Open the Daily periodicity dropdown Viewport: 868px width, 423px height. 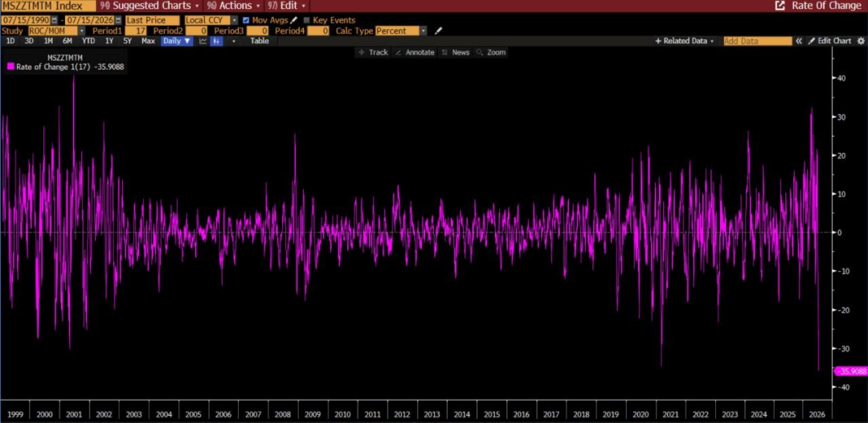click(x=177, y=41)
